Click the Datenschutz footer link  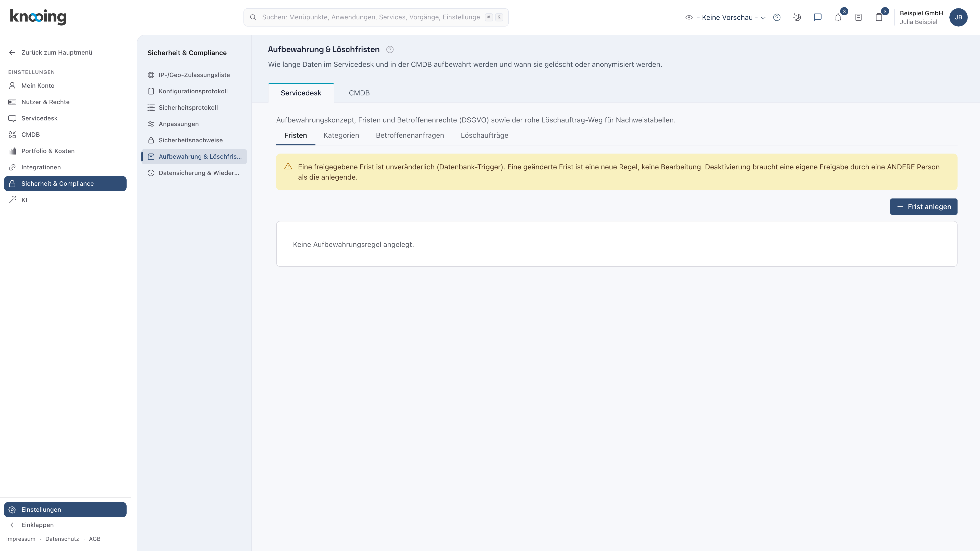coord(62,539)
